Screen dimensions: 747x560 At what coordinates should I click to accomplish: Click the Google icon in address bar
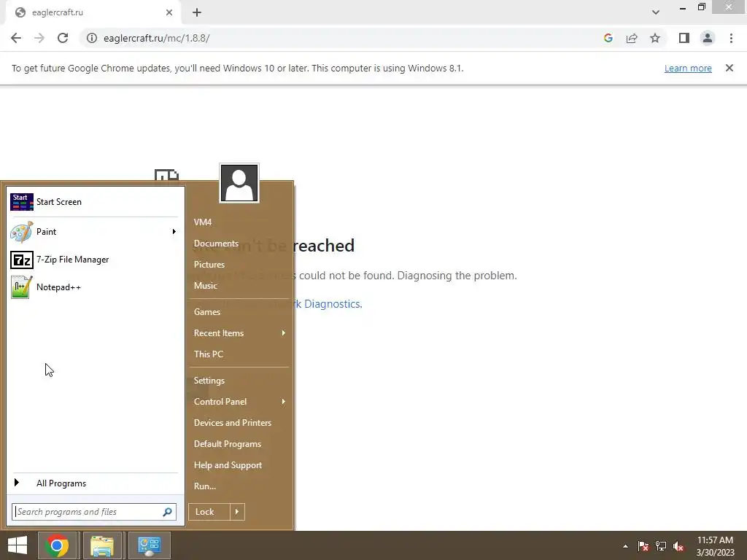(x=608, y=38)
